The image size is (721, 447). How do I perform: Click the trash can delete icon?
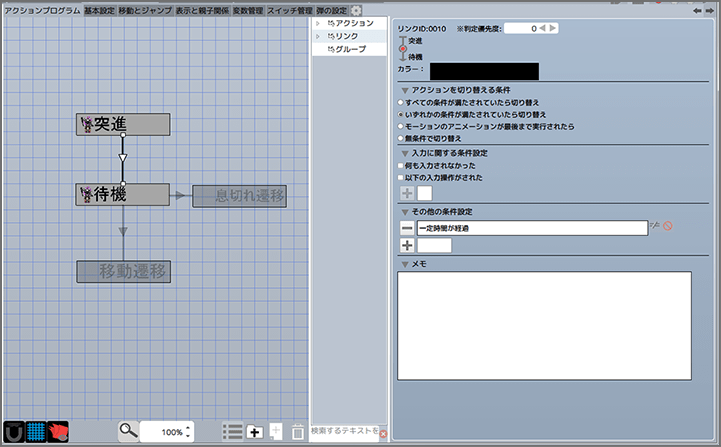pyautogui.click(x=297, y=431)
